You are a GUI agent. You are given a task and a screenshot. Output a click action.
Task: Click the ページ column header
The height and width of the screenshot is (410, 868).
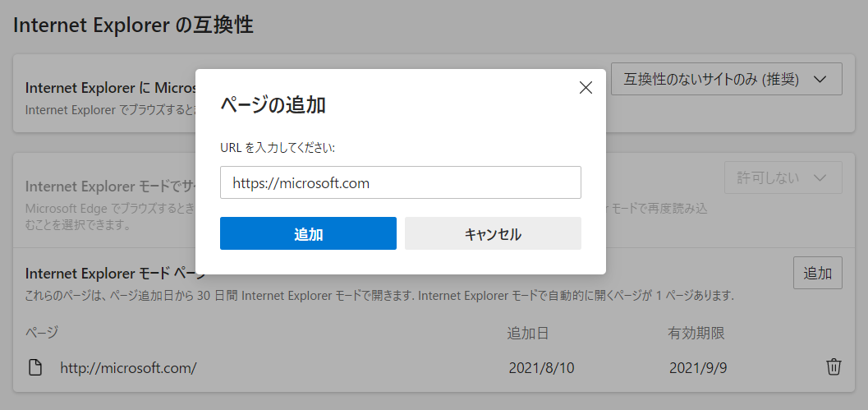(x=42, y=333)
